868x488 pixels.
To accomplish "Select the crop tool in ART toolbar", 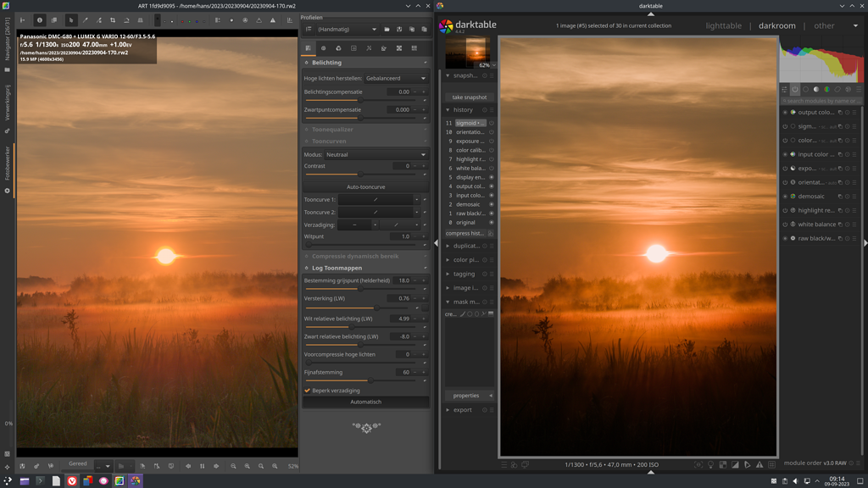I will click(113, 20).
